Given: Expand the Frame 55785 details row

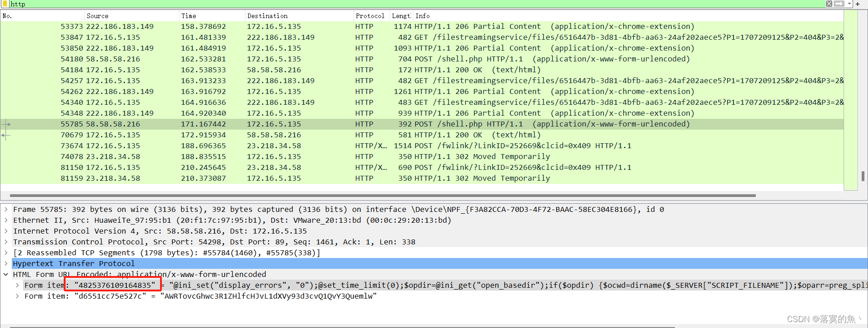Looking at the screenshot, I should [6, 209].
